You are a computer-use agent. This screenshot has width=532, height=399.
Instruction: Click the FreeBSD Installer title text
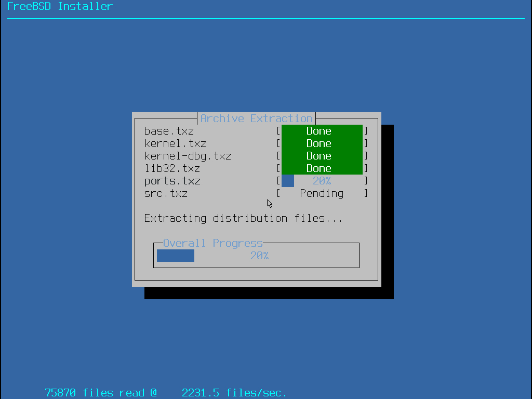pyautogui.click(x=60, y=6)
